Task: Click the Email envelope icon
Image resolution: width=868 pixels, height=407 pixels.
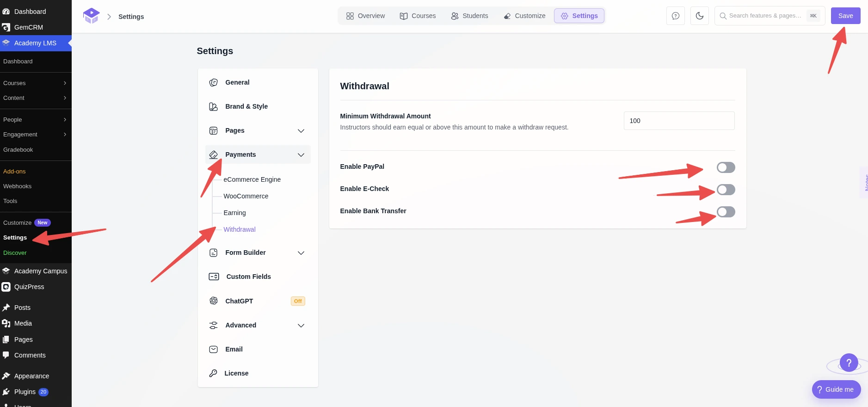Action: click(x=214, y=349)
